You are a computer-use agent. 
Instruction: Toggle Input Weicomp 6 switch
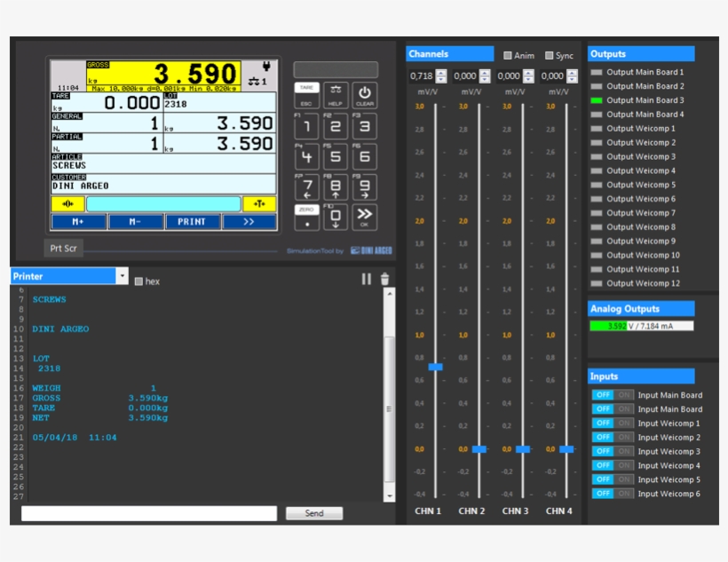[613, 494]
